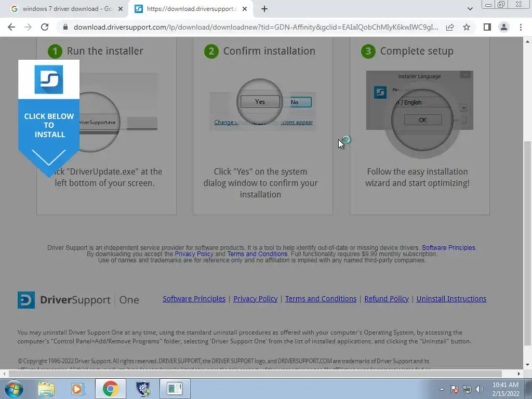Screen dimensions: 532x399
Task: Expand the tab search dropdown
Action: pyautogui.click(x=470, y=9)
